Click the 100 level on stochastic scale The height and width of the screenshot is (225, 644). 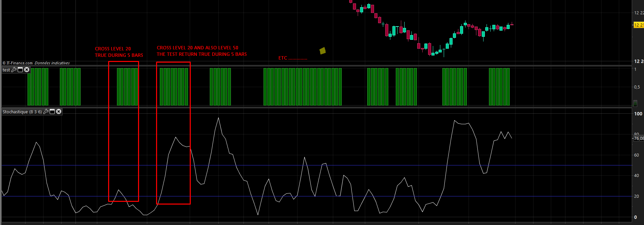638,114
